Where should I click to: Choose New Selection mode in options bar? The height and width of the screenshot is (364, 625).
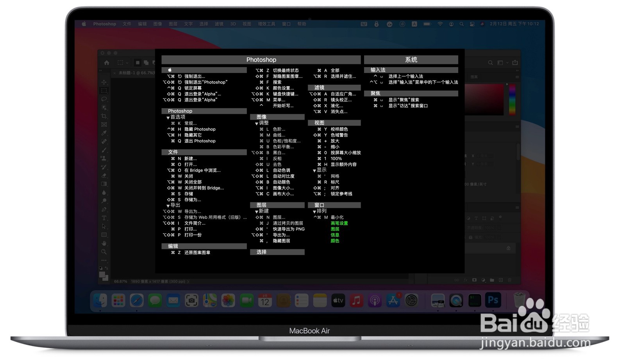coord(137,62)
